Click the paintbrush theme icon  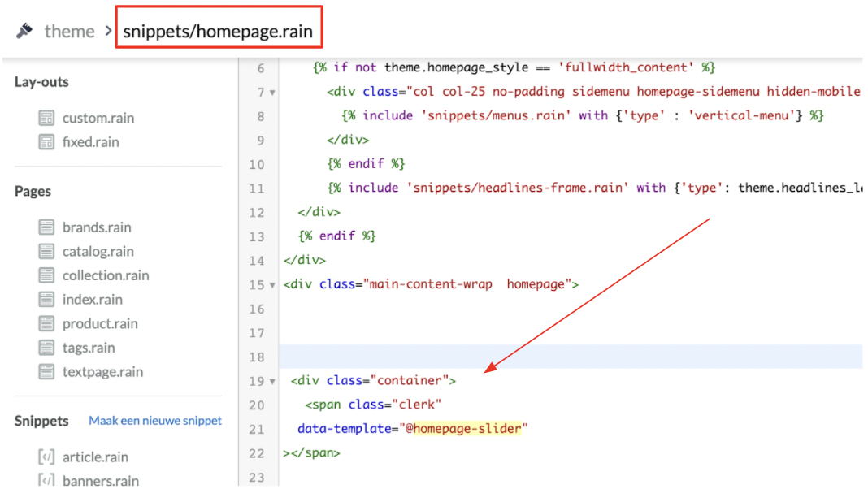tap(24, 31)
